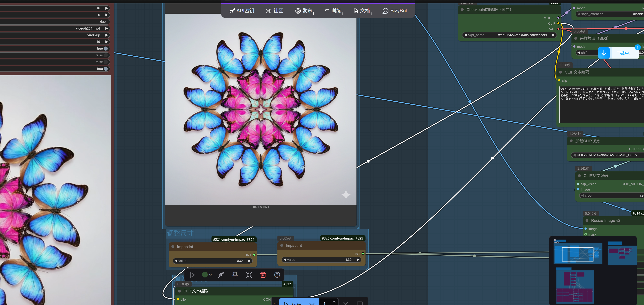The height and width of the screenshot is (305, 644).
Task: Open node help question-mark icon
Action: (277, 275)
